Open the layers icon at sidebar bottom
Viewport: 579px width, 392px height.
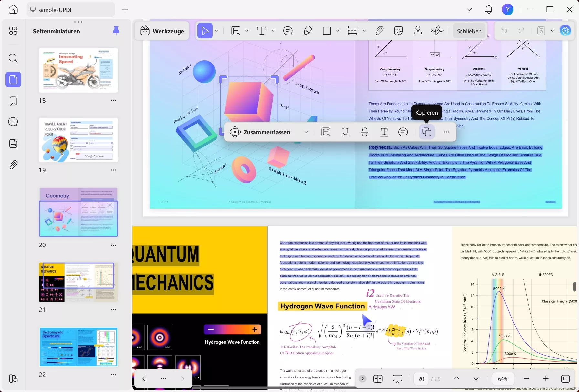(x=13, y=378)
